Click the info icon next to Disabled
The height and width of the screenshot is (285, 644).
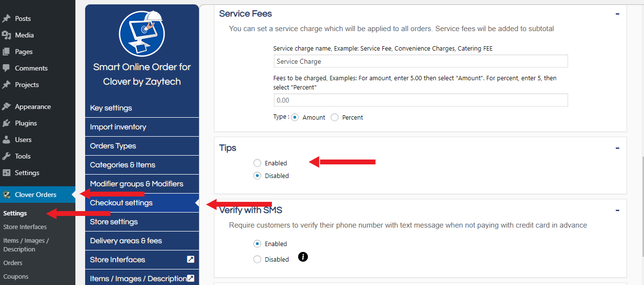[x=303, y=256]
